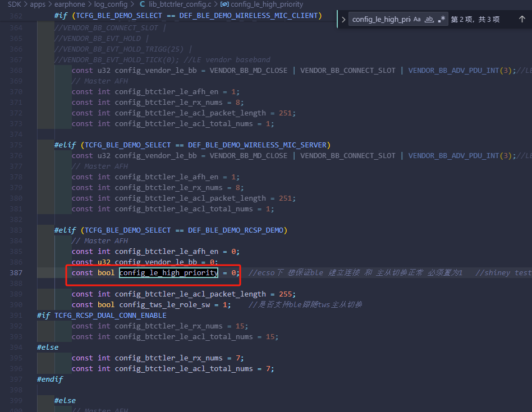Click the // Master AFH comment on line 384
The image size is (532, 412).
tap(100, 241)
